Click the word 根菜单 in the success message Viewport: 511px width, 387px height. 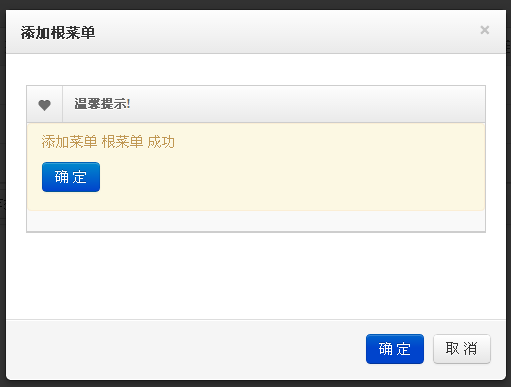(x=122, y=142)
